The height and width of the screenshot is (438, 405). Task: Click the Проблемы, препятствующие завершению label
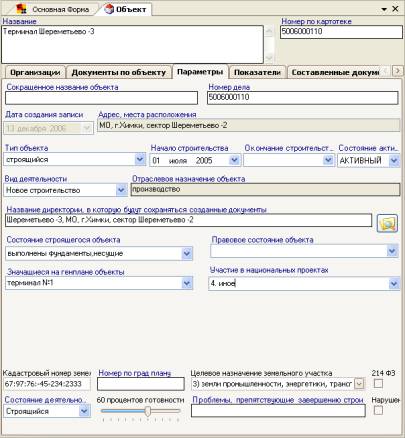[278, 400]
